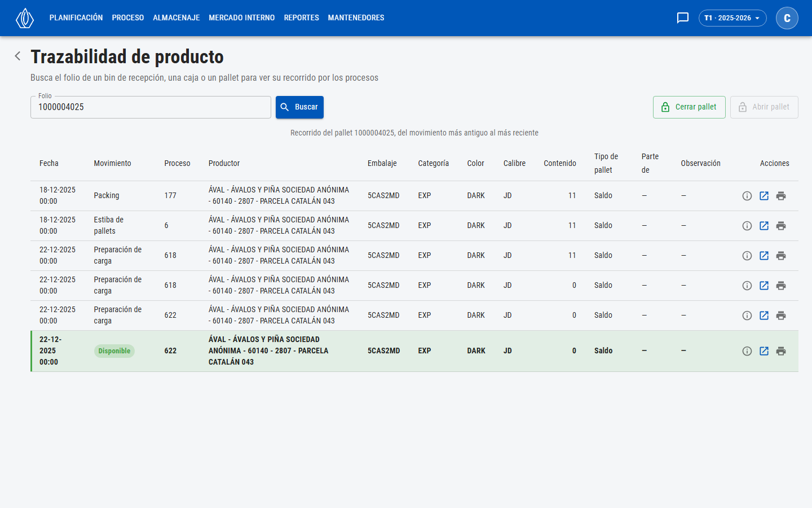Open the Mercado Interno menu
Viewport: 812px width, 508px height.
[242, 18]
